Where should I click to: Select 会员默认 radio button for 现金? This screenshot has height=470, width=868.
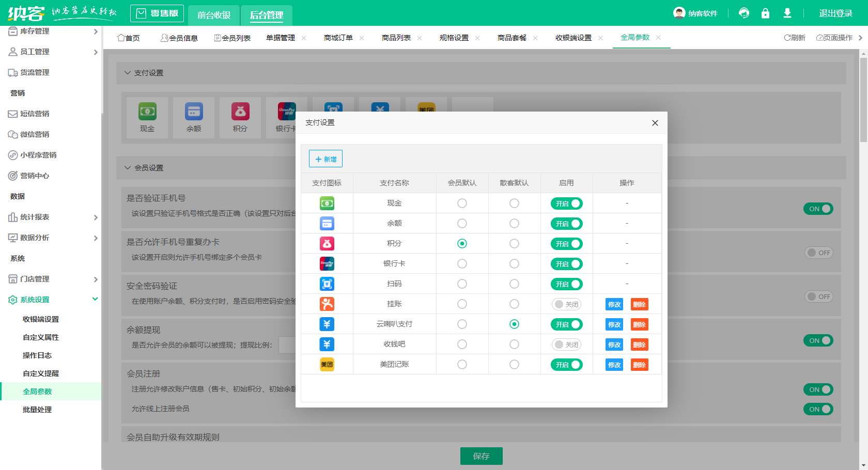pyautogui.click(x=462, y=203)
